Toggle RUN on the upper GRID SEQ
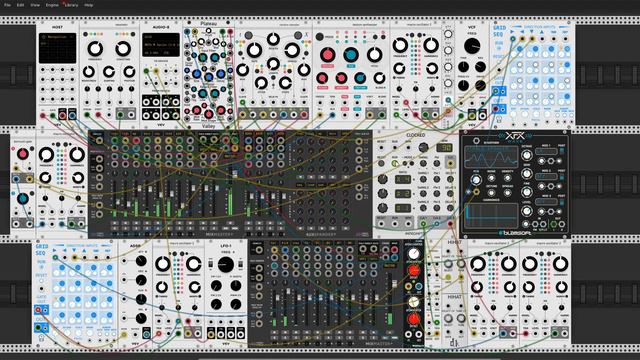 click(498, 49)
